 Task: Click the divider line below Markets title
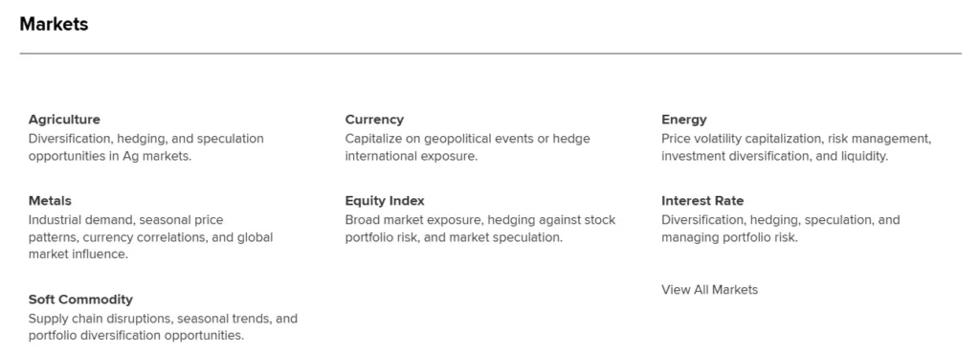(x=490, y=54)
